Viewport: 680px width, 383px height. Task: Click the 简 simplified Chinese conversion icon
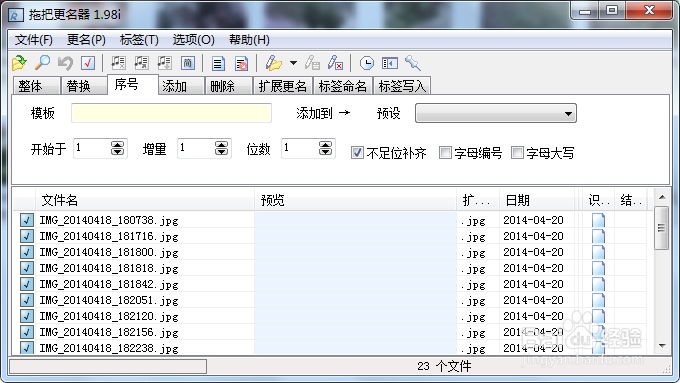pyautogui.click(x=187, y=63)
